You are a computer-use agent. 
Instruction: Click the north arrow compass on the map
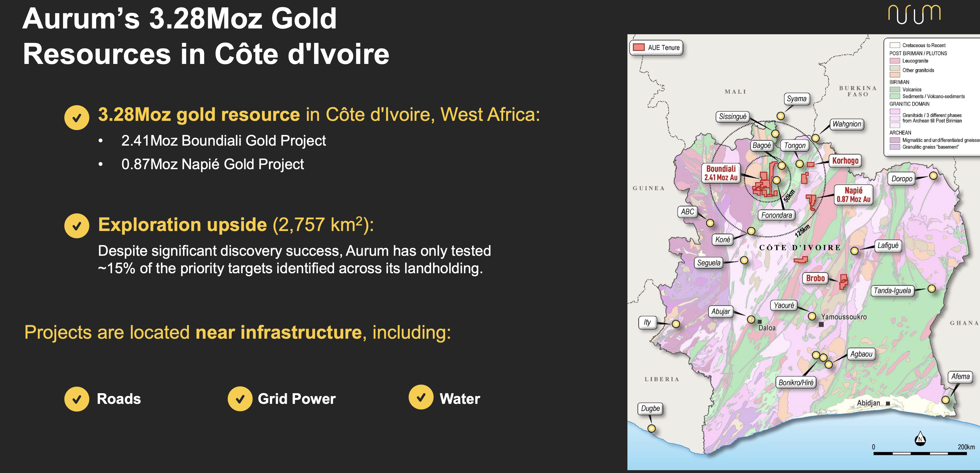pos(920,438)
